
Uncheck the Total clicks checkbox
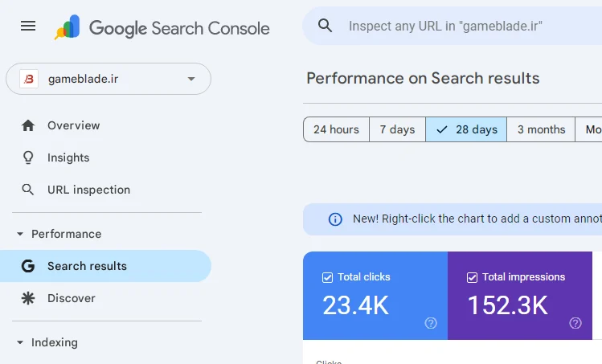pyautogui.click(x=327, y=277)
